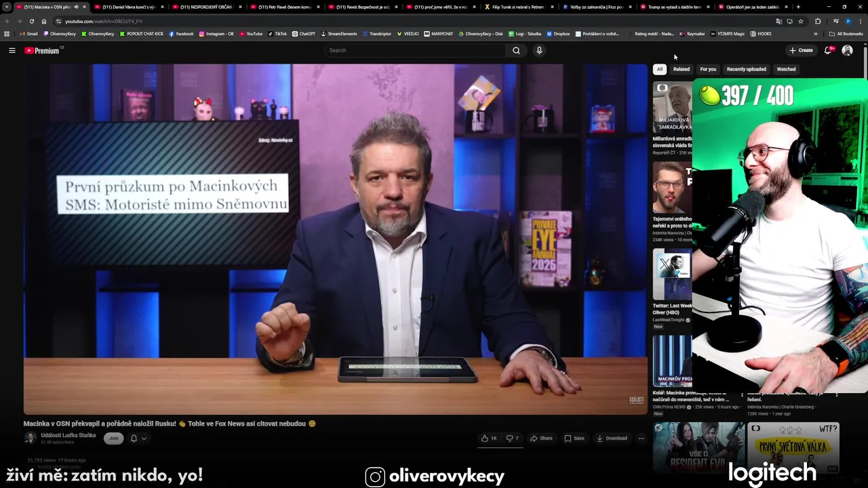Screen dimensions: 868x488
Task: Open the TikTok bookmark
Action: click(x=277, y=34)
